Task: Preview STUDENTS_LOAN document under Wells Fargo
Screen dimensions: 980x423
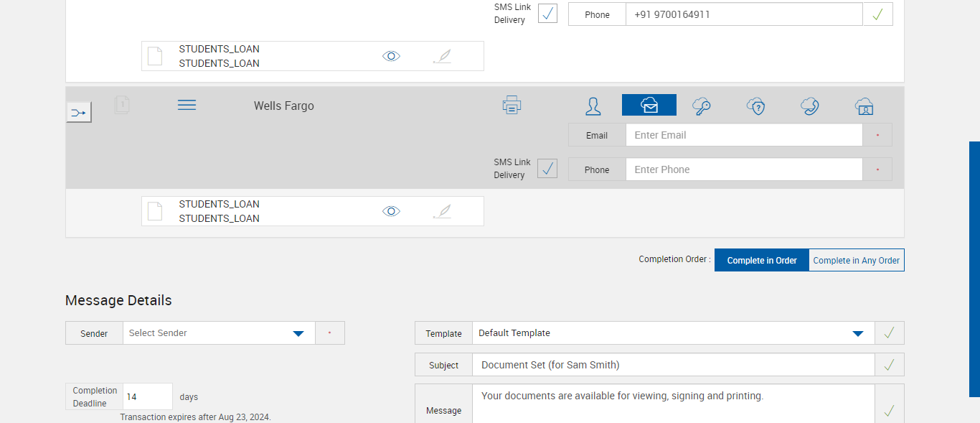Action: [391, 211]
